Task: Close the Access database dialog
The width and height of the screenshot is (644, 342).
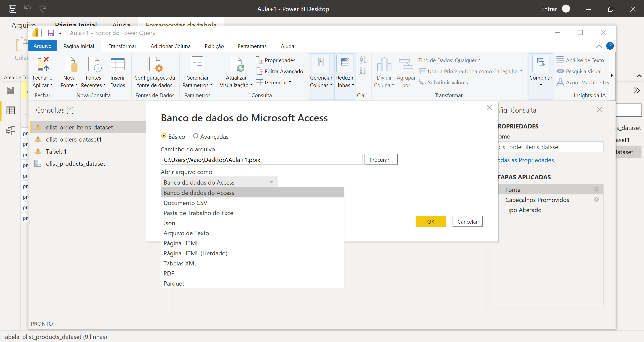Action: point(490,108)
